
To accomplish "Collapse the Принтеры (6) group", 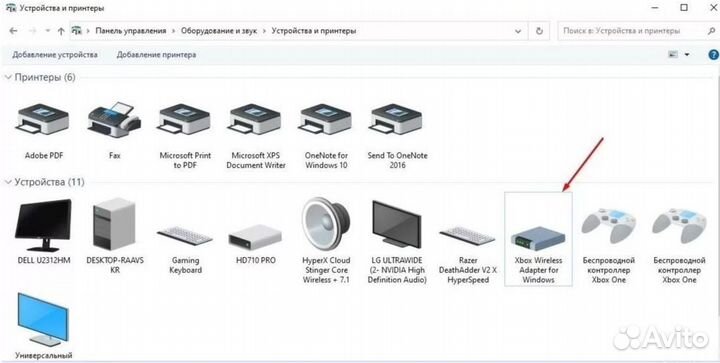I will click(x=8, y=77).
